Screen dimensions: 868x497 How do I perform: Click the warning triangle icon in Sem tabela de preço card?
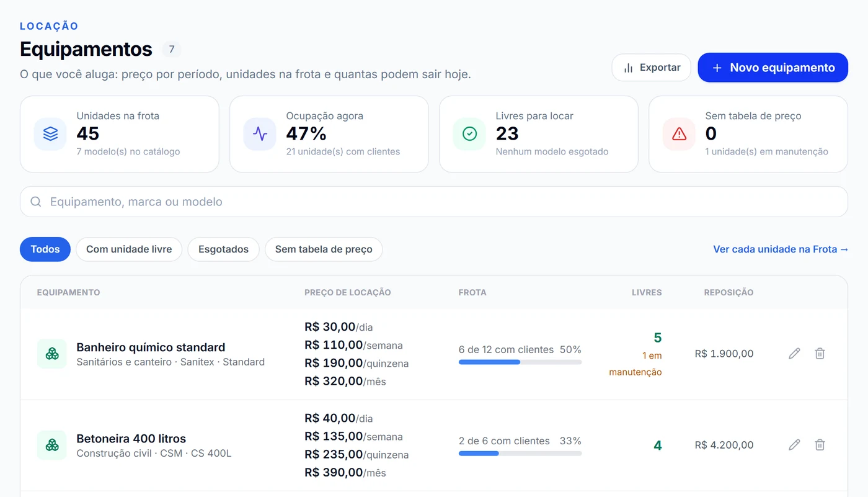pyautogui.click(x=679, y=134)
